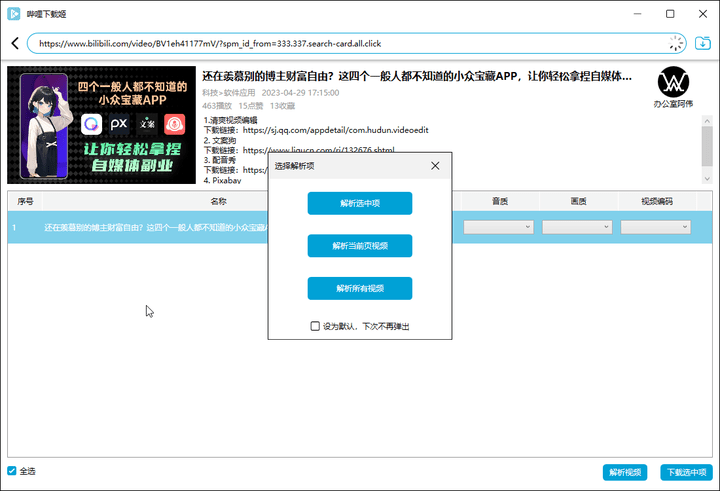The height and width of the screenshot is (491, 720).
Task: Click the loading spinner icon in the URL bar
Action: click(x=675, y=43)
